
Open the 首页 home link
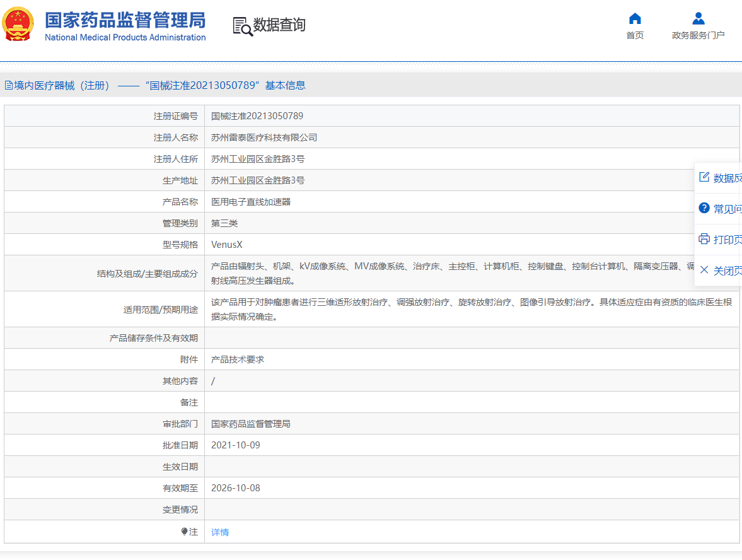click(x=635, y=35)
